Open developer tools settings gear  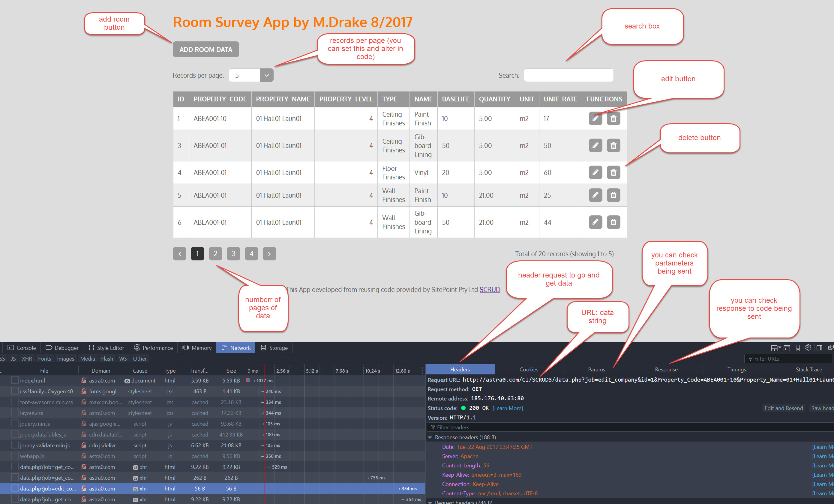[808, 348]
